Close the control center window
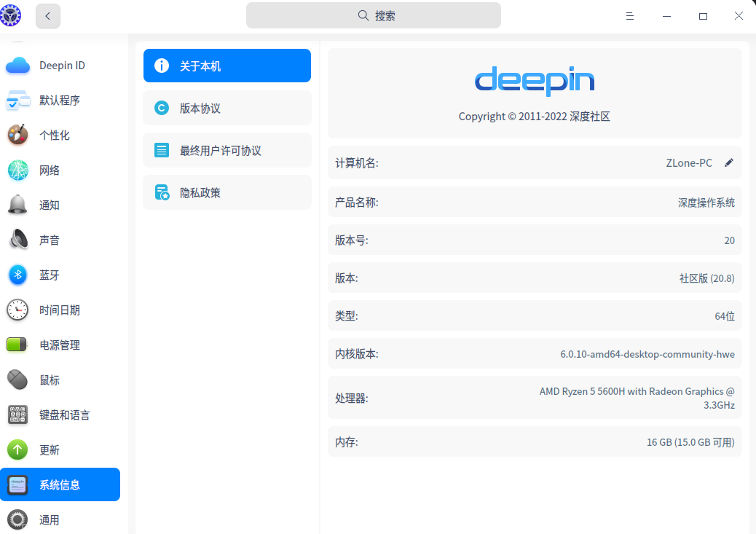756x534 pixels. 739,16
